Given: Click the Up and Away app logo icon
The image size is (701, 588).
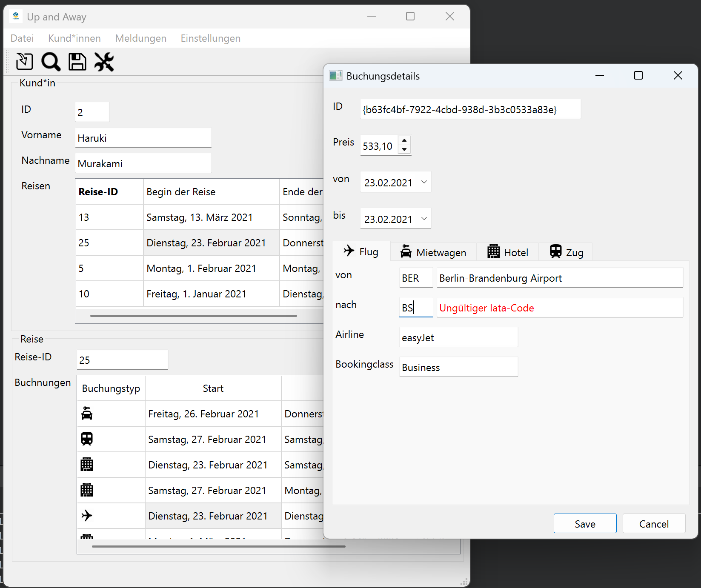Looking at the screenshot, I should coord(16,16).
